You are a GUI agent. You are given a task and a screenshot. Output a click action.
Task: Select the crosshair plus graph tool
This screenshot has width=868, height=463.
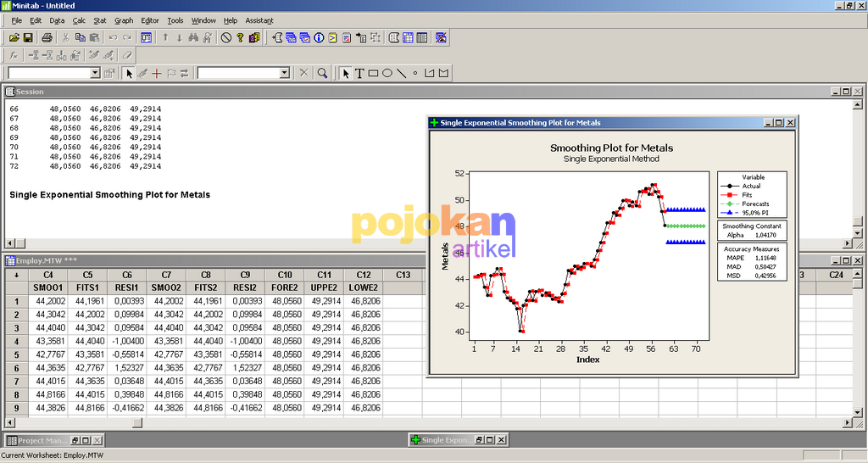pyautogui.click(x=157, y=73)
